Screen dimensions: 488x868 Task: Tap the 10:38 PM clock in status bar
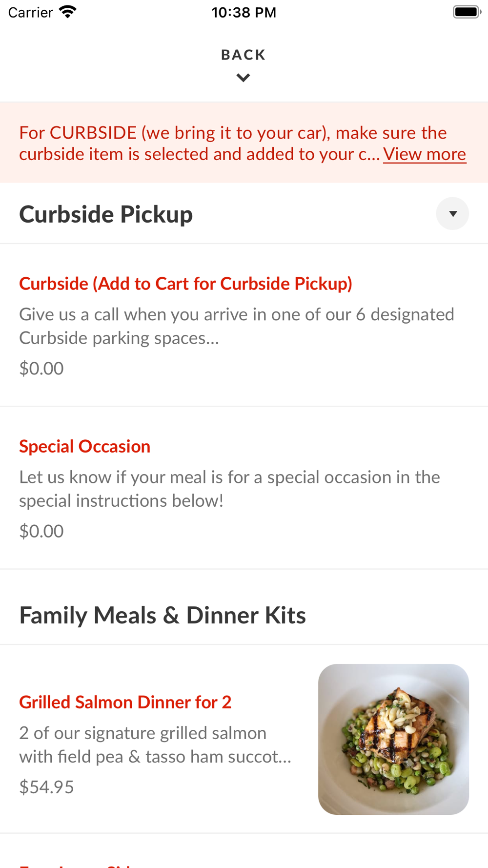tap(244, 12)
